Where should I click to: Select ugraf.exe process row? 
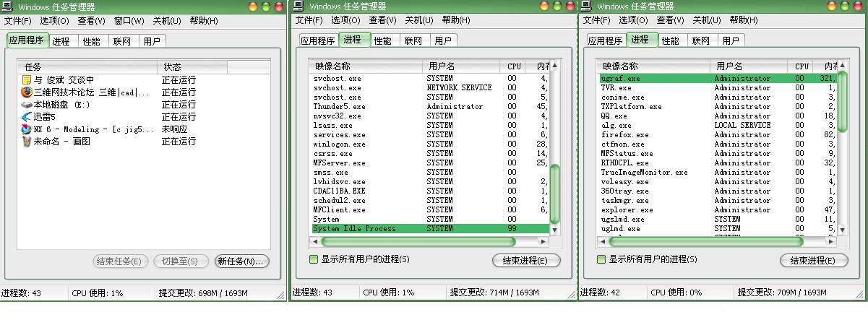718,78
